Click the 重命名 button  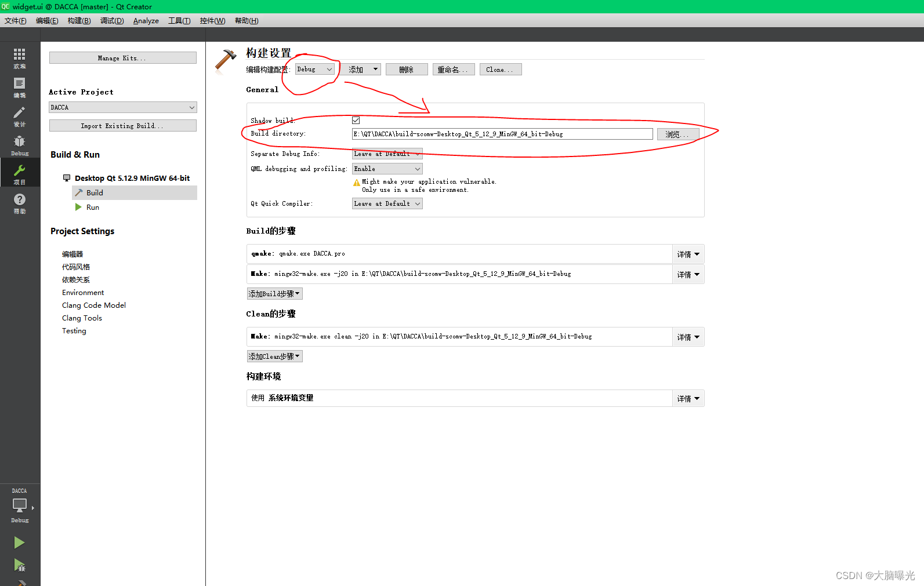[x=454, y=70]
